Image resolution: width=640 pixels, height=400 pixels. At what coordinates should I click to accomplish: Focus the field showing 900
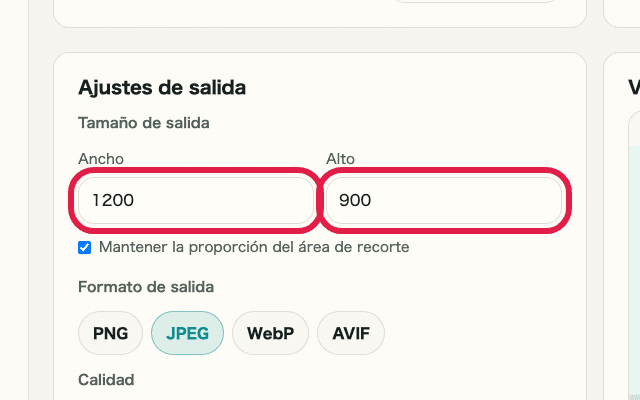tap(444, 200)
